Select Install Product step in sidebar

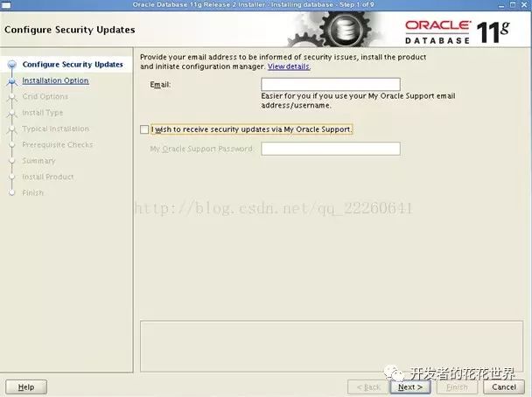pos(48,177)
